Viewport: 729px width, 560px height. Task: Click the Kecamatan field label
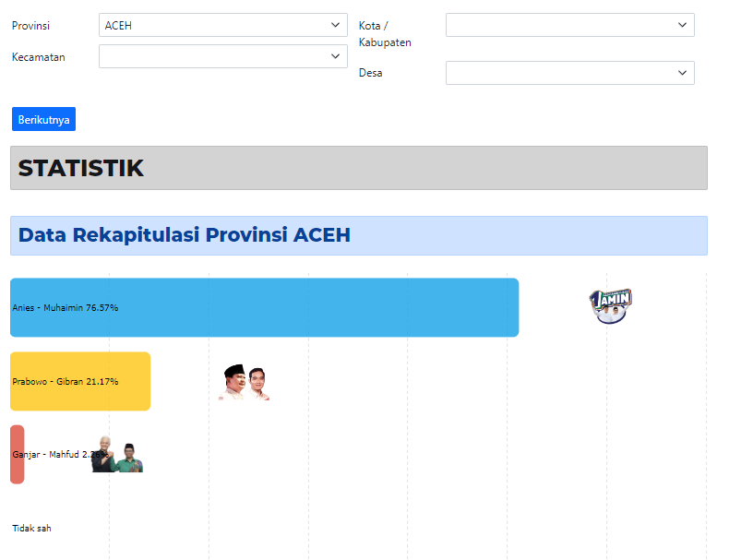pos(38,57)
